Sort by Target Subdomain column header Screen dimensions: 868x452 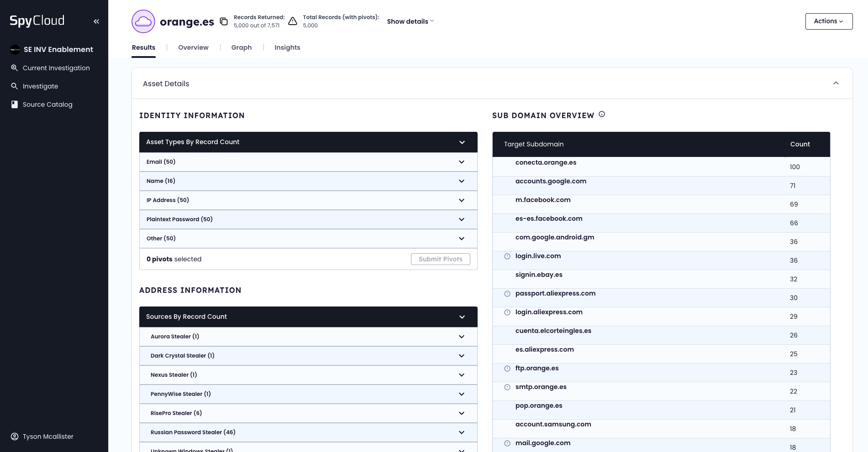point(534,144)
